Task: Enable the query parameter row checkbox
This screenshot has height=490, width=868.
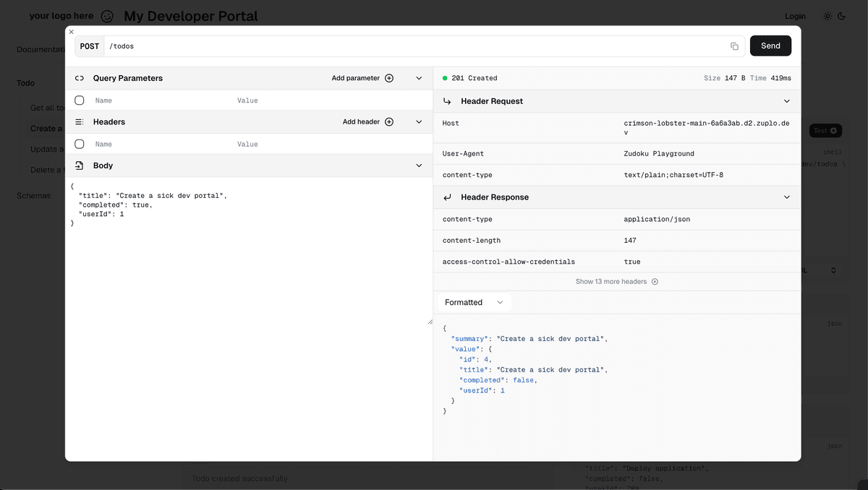Action: (x=79, y=100)
